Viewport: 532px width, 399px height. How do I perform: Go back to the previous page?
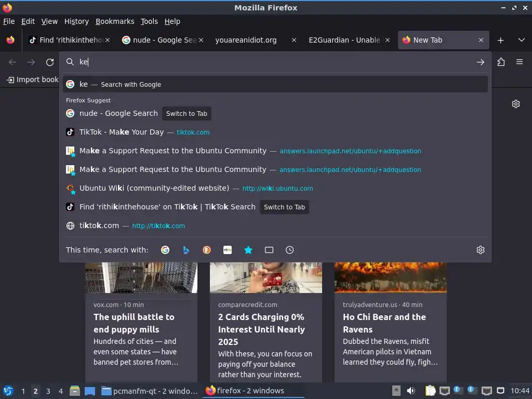click(x=12, y=62)
